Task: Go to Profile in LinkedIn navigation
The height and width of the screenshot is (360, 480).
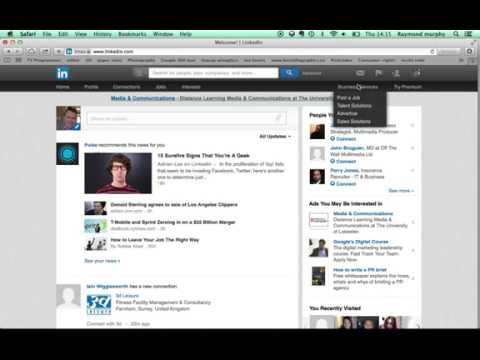Action: 91,87
